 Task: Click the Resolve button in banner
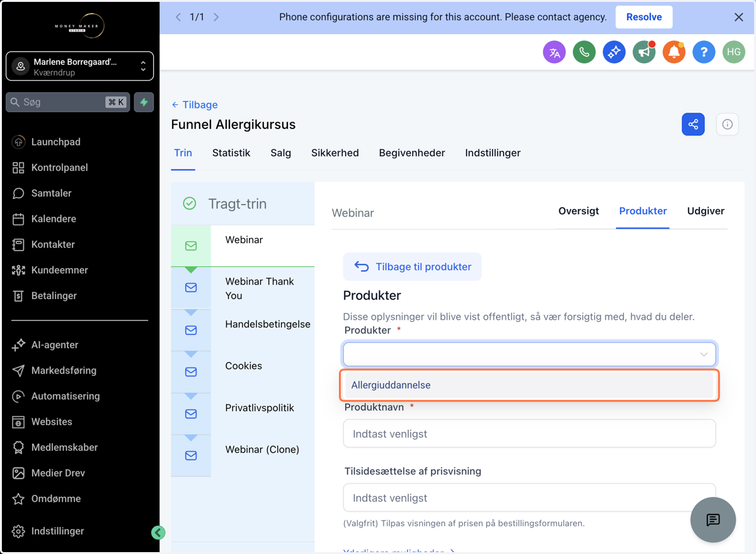(x=644, y=17)
